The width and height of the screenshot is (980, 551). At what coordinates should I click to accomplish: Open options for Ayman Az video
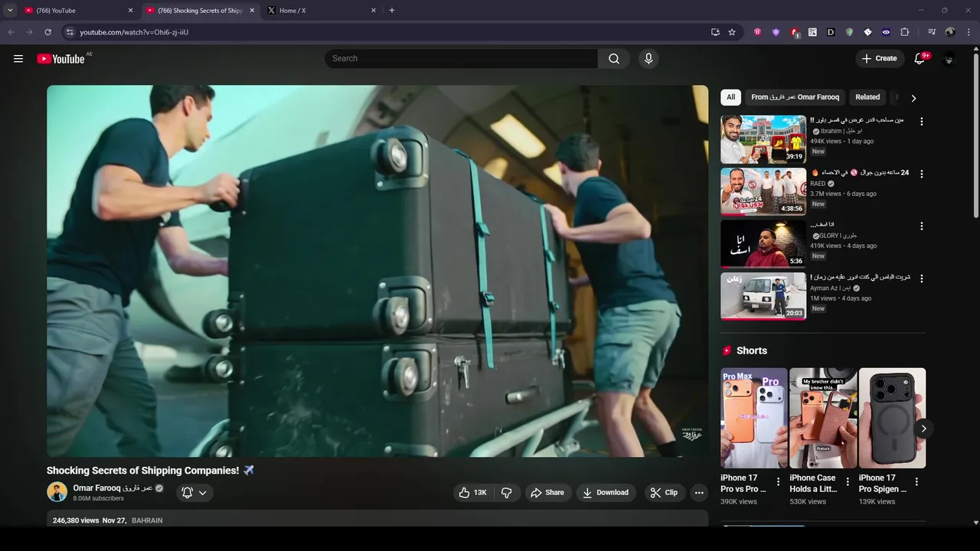pyautogui.click(x=922, y=279)
